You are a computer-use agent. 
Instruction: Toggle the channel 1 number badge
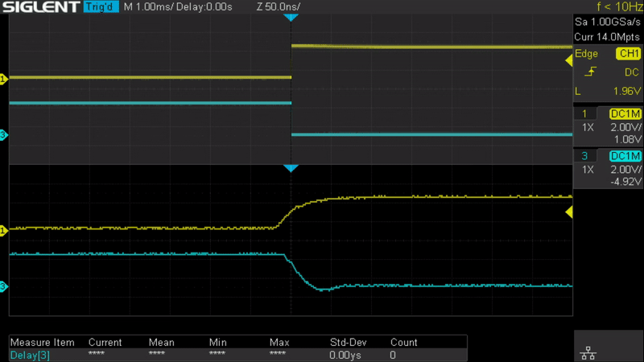tap(585, 113)
